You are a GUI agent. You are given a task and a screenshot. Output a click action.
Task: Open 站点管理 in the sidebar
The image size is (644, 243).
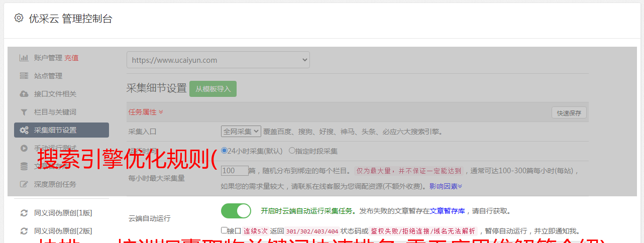pos(48,76)
